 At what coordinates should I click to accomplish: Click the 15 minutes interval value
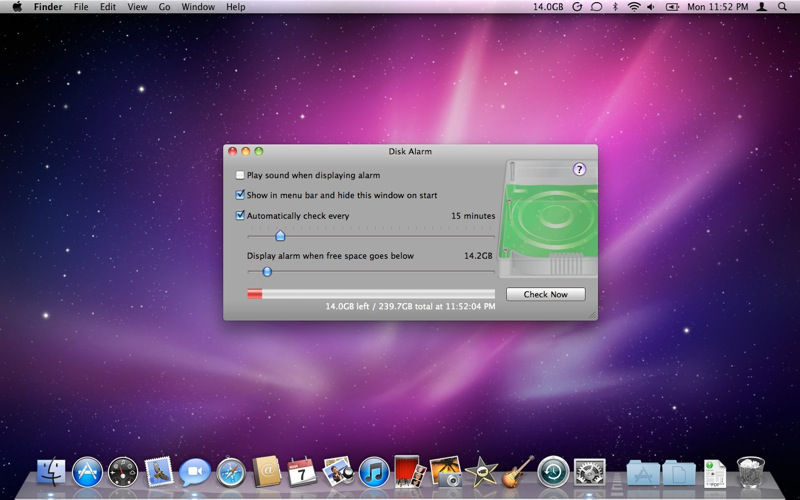473,216
